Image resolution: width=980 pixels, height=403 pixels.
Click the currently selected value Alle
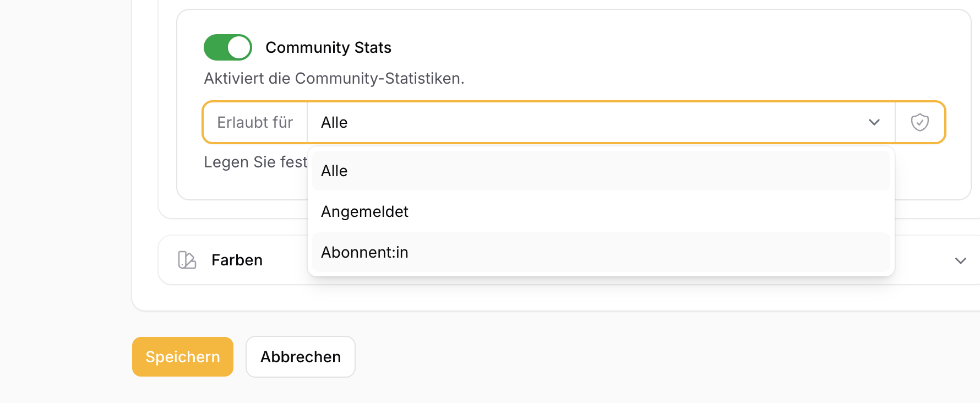(x=334, y=122)
